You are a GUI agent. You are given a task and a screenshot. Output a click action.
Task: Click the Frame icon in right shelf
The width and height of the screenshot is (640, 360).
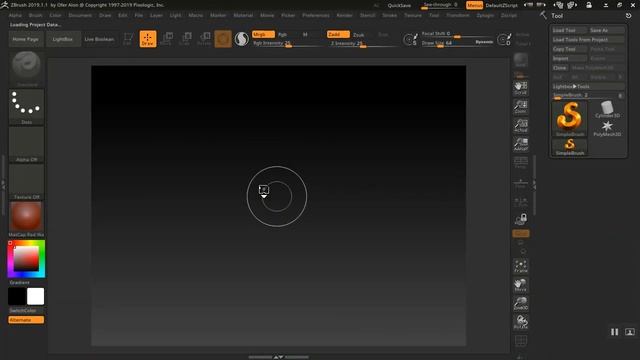(x=521, y=266)
